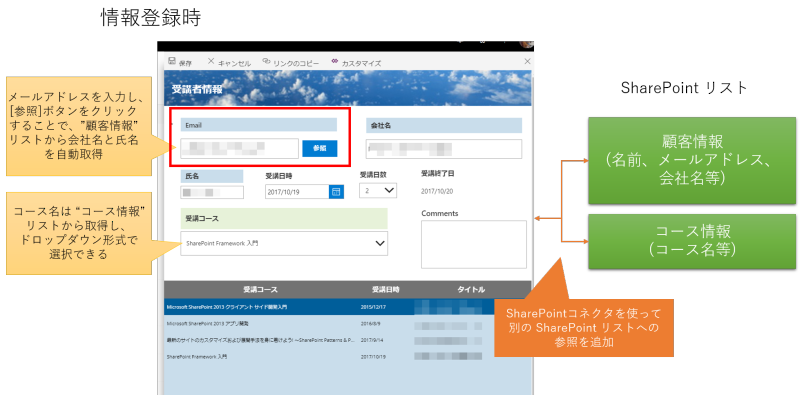Click the Cancel (キャンセル) X icon

[211, 61]
